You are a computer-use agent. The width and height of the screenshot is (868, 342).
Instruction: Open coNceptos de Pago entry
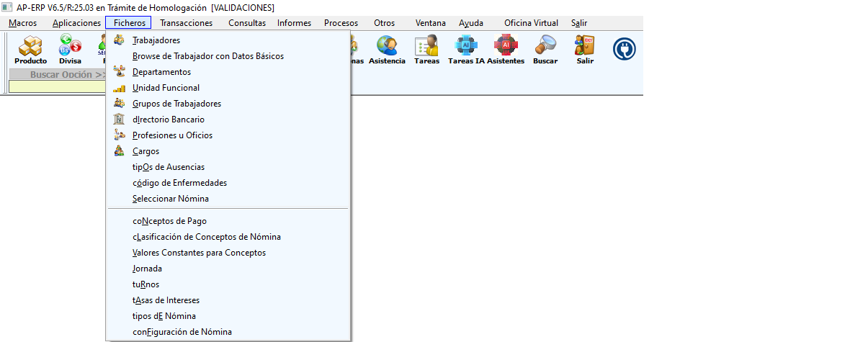point(228,221)
